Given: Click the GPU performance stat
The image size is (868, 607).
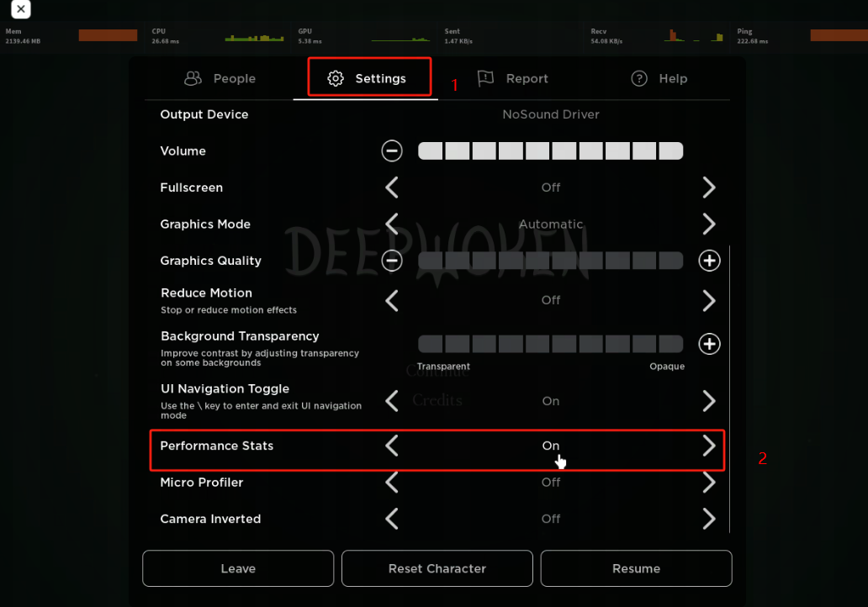Looking at the screenshot, I should tap(363, 36).
